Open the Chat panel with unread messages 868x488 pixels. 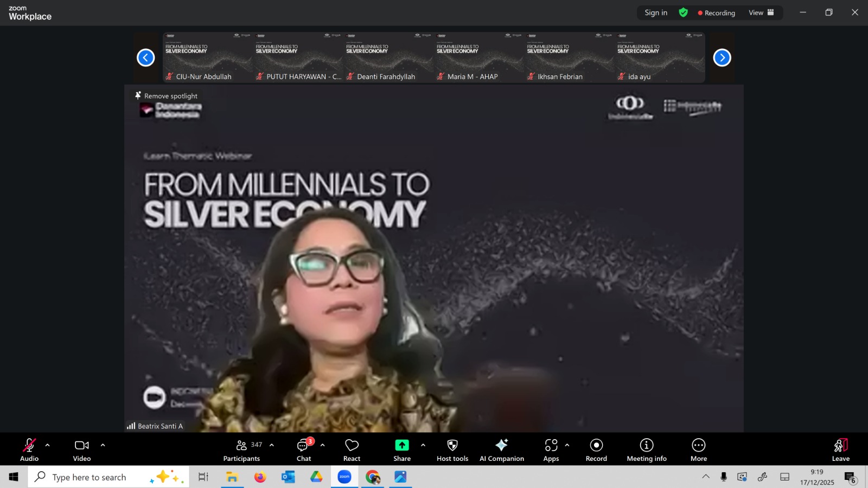(304, 450)
